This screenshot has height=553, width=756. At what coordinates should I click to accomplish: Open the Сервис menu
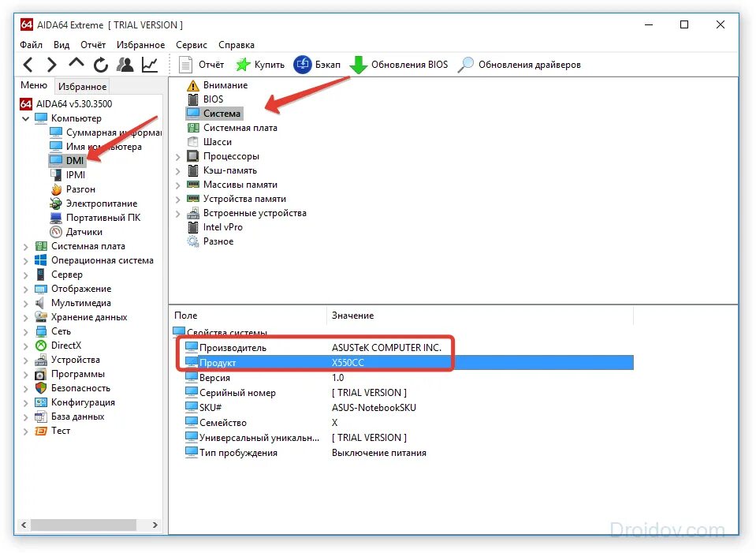tap(191, 45)
